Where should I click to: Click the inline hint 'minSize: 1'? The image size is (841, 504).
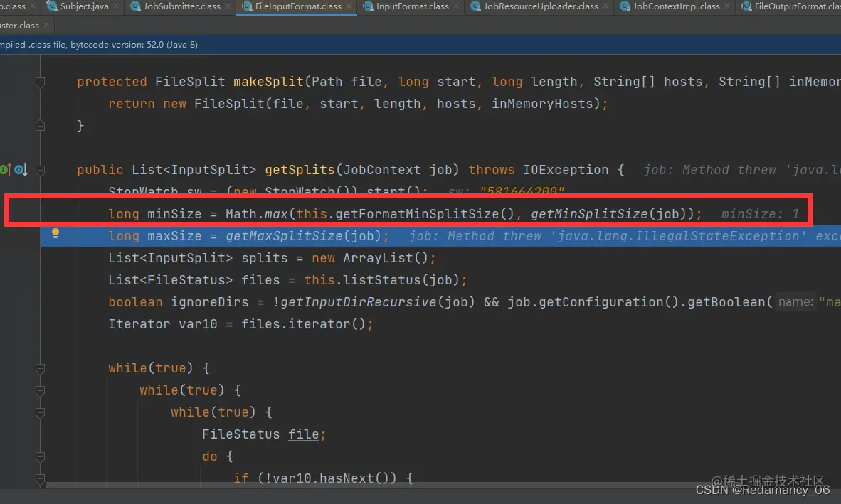pos(760,214)
